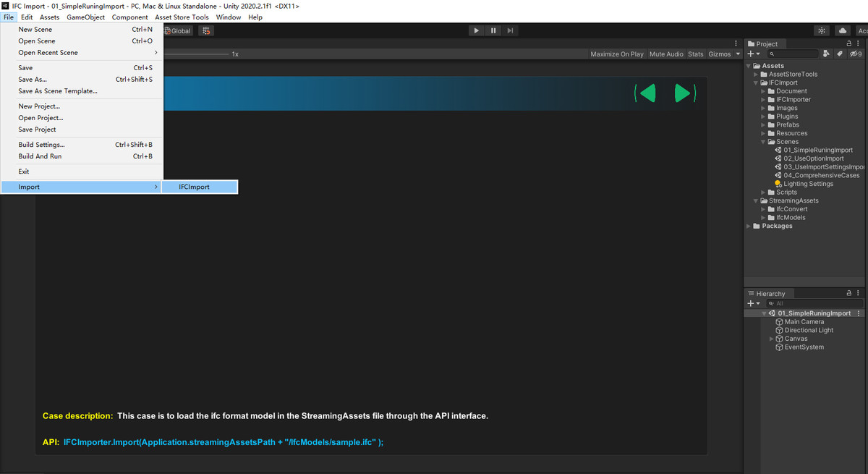Click the IFCImport submenu item
Image resolution: width=868 pixels, height=474 pixels.
198,187
